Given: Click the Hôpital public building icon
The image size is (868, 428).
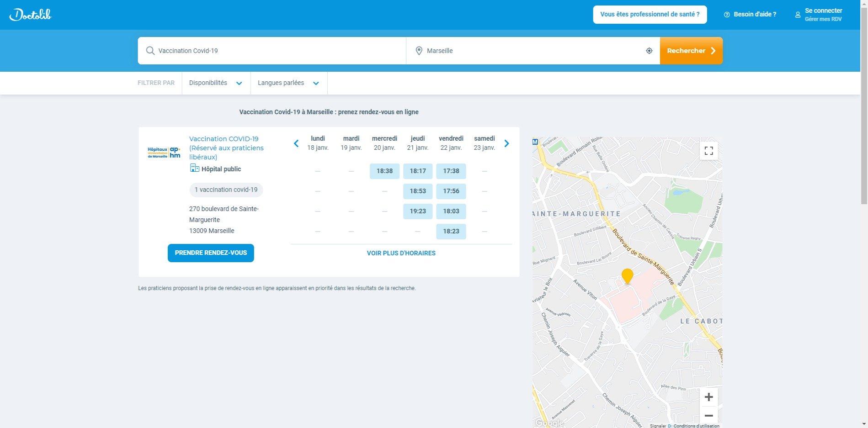Looking at the screenshot, I should 194,168.
